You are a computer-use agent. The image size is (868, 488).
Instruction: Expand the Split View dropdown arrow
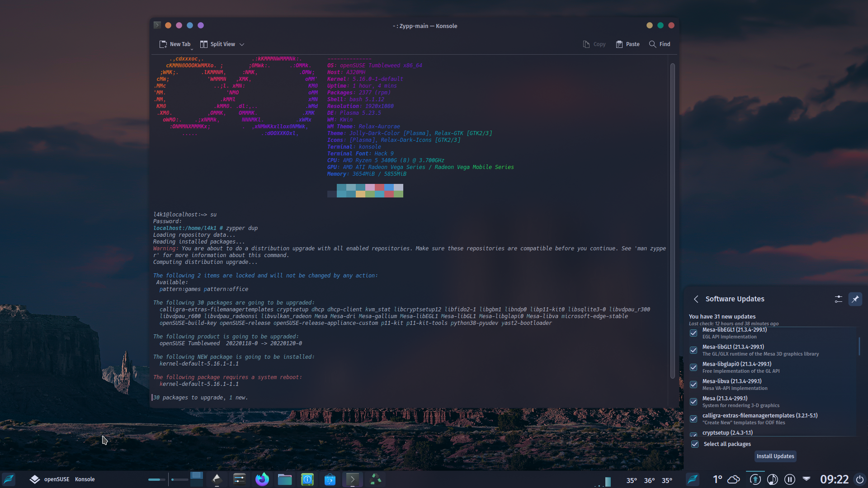click(x=242, y=44)
